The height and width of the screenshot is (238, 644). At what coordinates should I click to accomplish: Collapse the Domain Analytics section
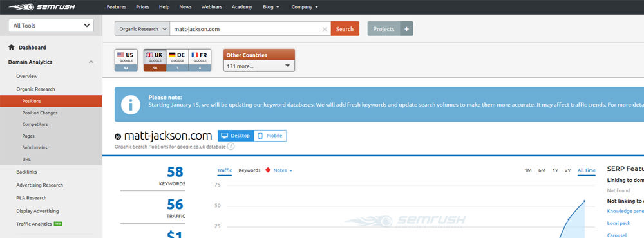91,62
